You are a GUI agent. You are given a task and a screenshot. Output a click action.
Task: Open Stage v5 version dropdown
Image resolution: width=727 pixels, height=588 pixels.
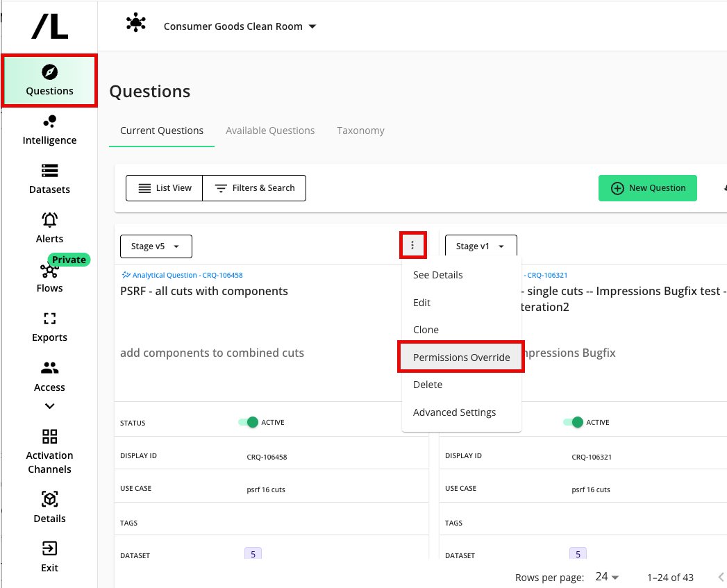pos(156,246)
